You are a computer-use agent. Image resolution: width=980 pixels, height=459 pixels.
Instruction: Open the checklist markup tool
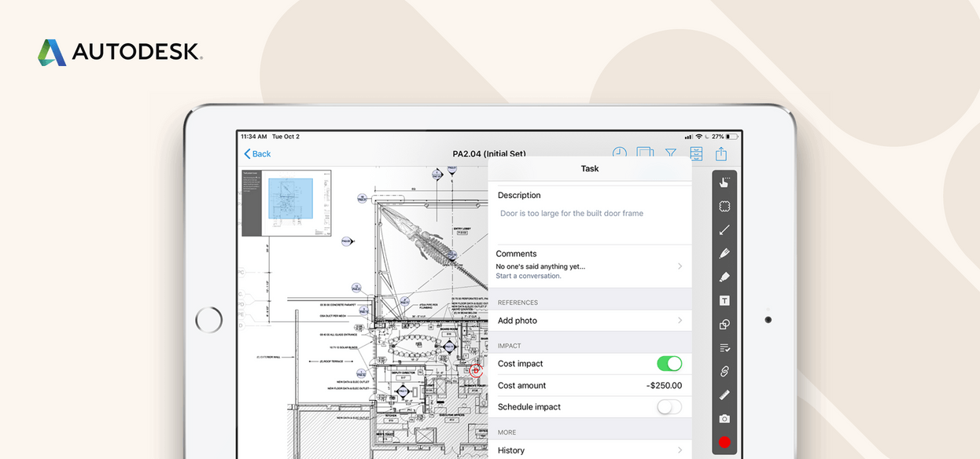pyautogui.click(x=724, y=347)
